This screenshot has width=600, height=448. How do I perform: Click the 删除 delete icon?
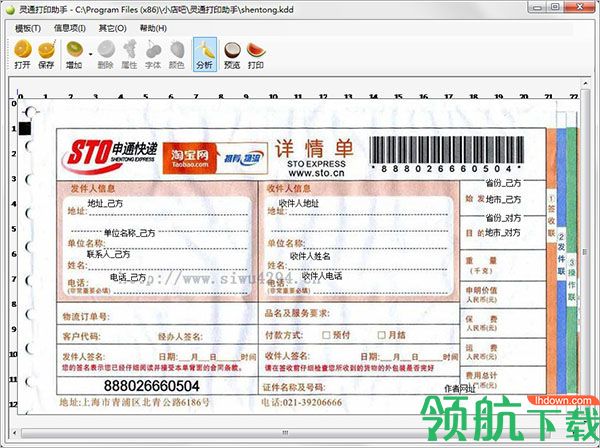click(106, 54)
